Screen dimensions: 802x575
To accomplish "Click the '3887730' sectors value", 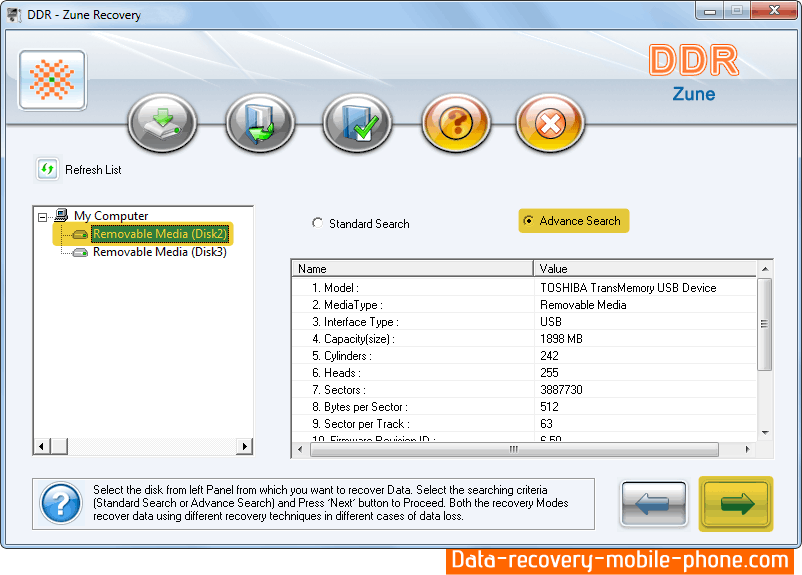I will click(x=561, y=390).
